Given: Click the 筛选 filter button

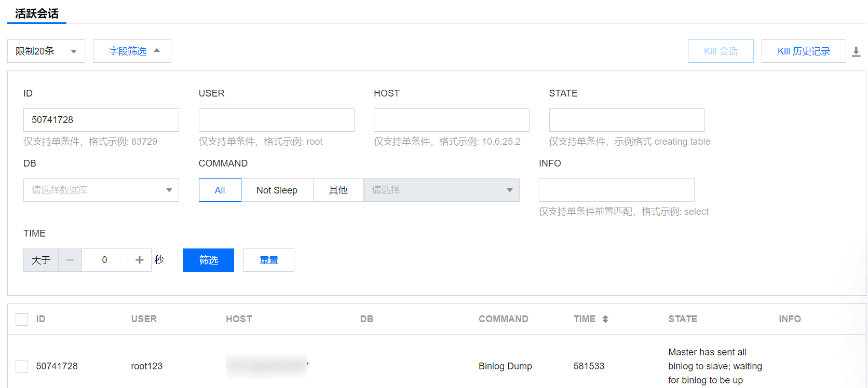Looking at the screenshot, I should pyautogui.click(x=209, y=260).
